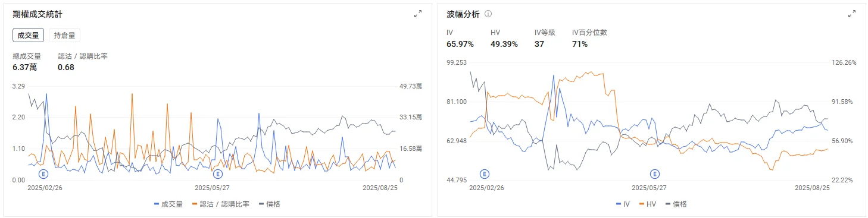Expand the 波幅分析 panel to fullscreen
This screenshot has height=218, width=868.
click(853, 14)
